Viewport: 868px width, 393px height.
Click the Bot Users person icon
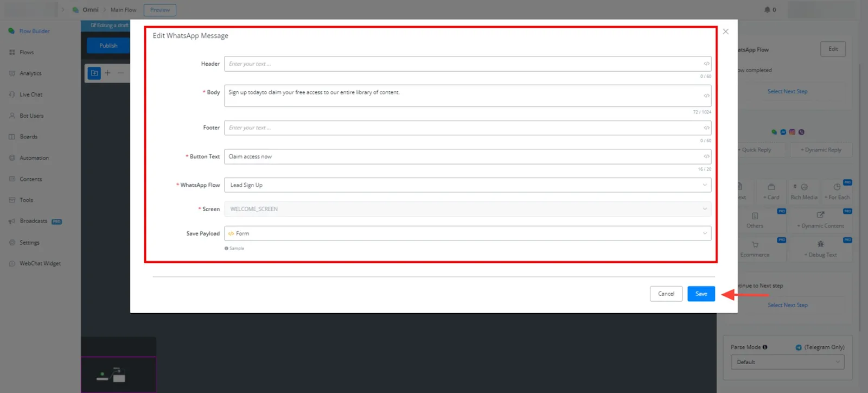pyautogui.click(x=12, y=116)
